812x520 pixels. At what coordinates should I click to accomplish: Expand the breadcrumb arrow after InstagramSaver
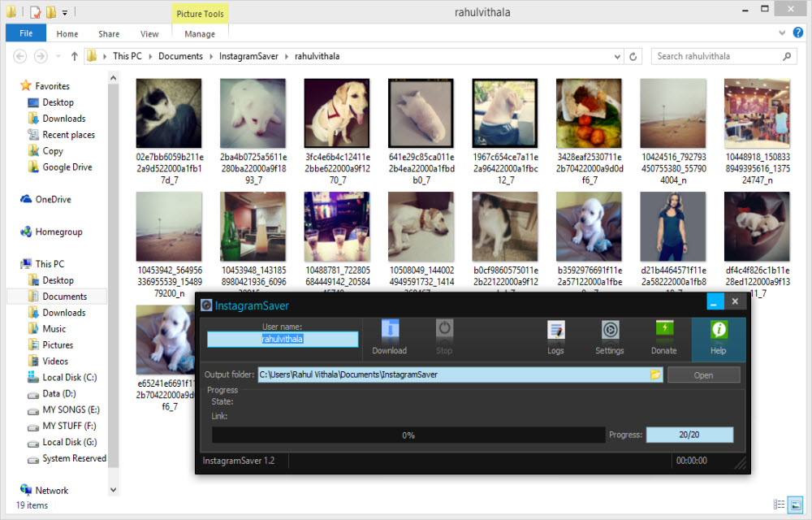point(287,56)
